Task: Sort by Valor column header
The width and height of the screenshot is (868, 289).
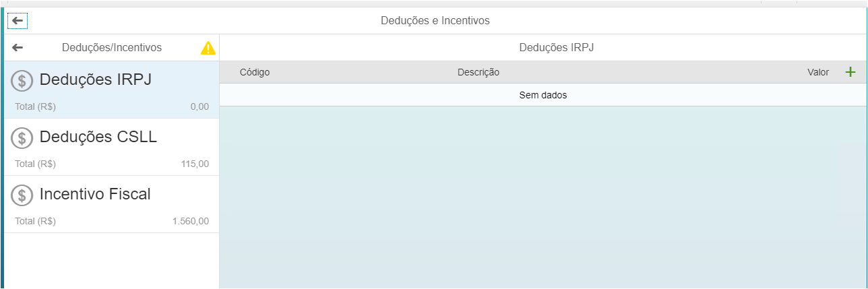Action: pyautogui.click(x=818, y=72)
